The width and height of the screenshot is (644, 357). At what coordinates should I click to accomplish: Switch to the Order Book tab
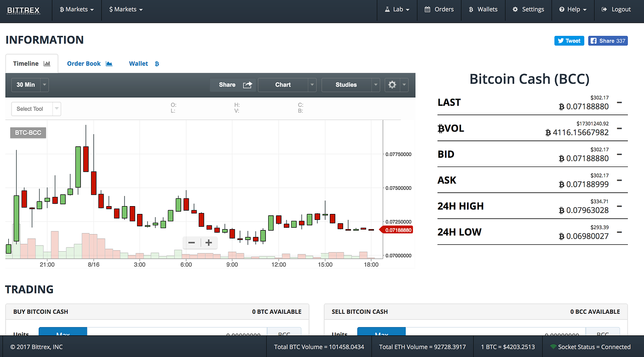[x=90, y=63]
